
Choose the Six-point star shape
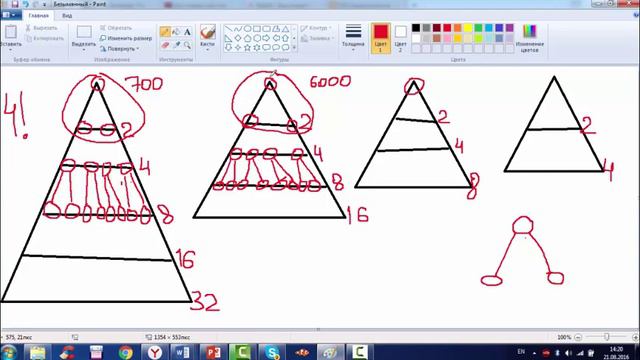tap(257, 47)
